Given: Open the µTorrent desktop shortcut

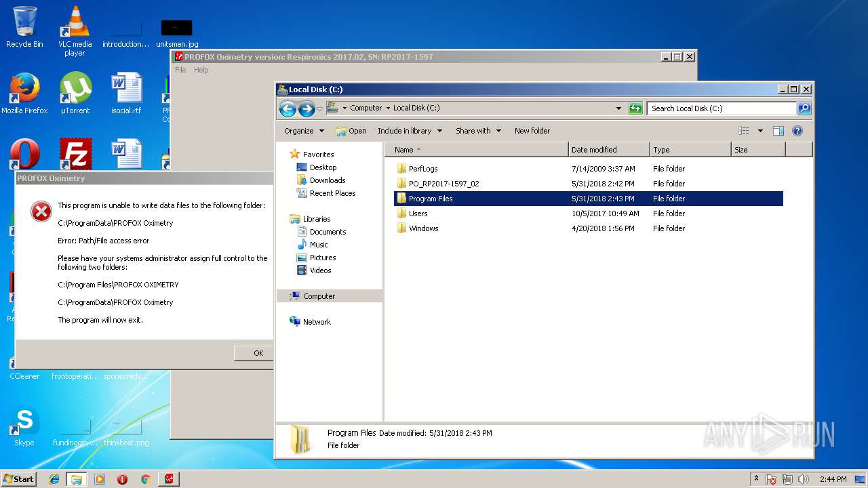Looking at the screenshot, I should (75, 94).
